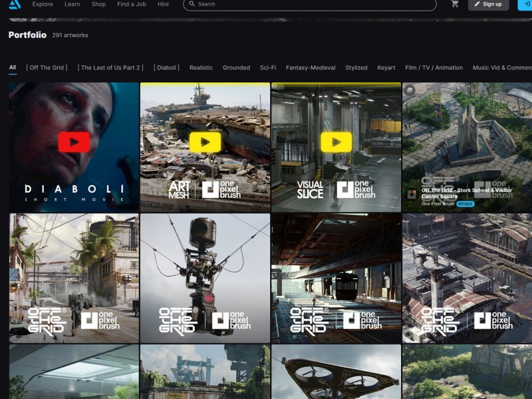Focus the Search input field
532x399 pixels.
point(309,4)
